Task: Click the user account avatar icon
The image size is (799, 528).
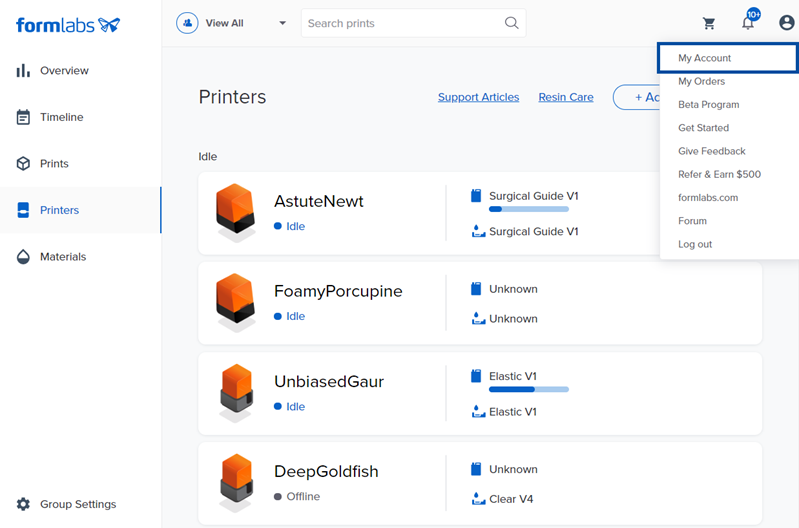Action: tap(786, 23)
